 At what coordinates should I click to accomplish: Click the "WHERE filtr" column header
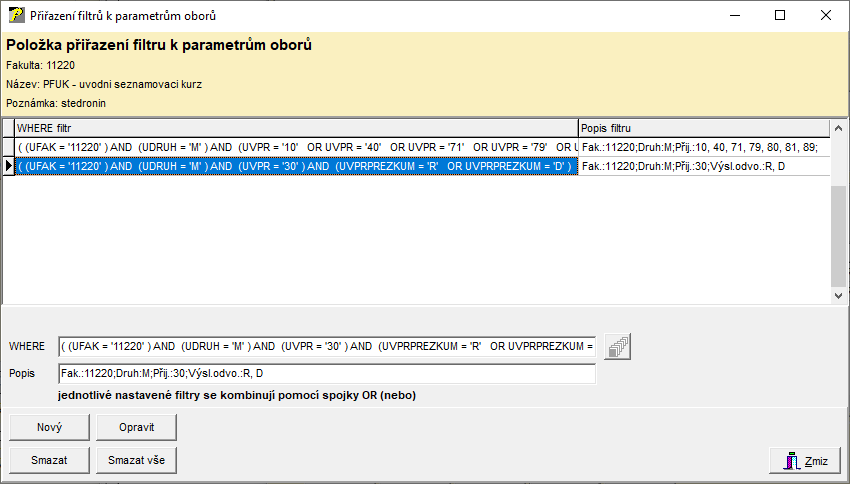(296, 128)
